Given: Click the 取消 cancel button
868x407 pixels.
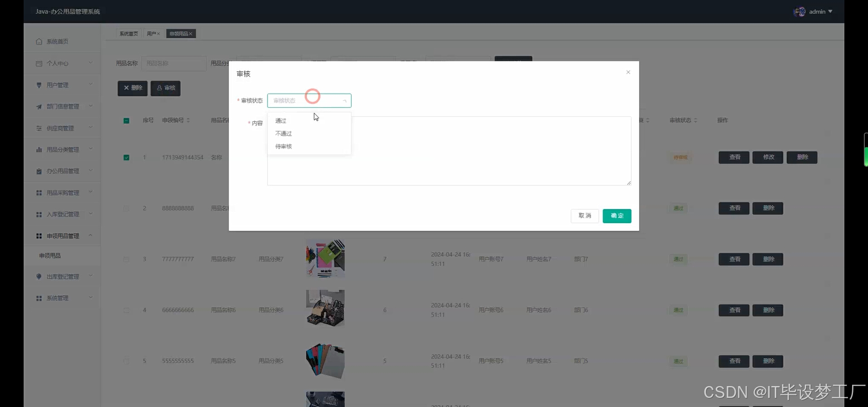Looking at the screenshot, I should 585,216.
